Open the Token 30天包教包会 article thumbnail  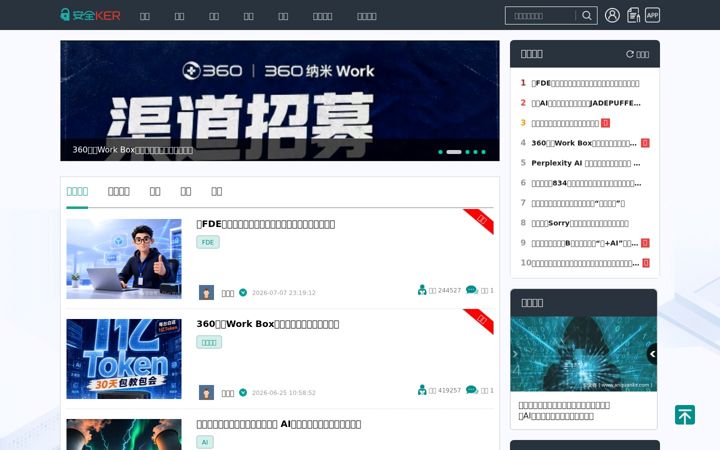124,359
